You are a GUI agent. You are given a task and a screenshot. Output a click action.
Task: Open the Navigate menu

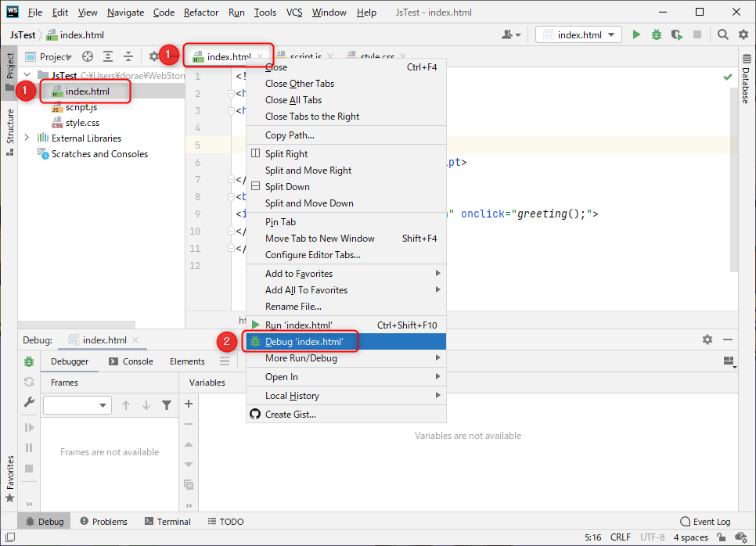coord(125,13)
